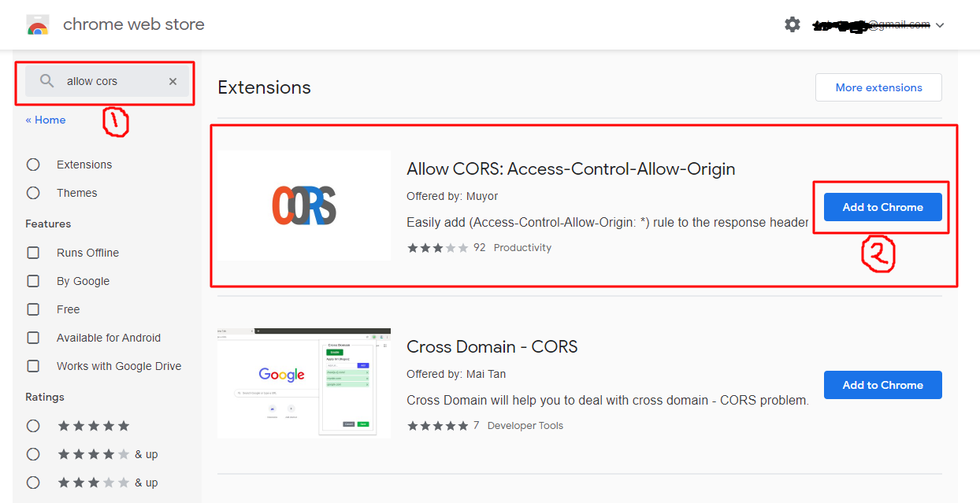Open the Productivity category link
Viewport: 980px width, 503px height.
pyautogui.click(x=522, y=247)
